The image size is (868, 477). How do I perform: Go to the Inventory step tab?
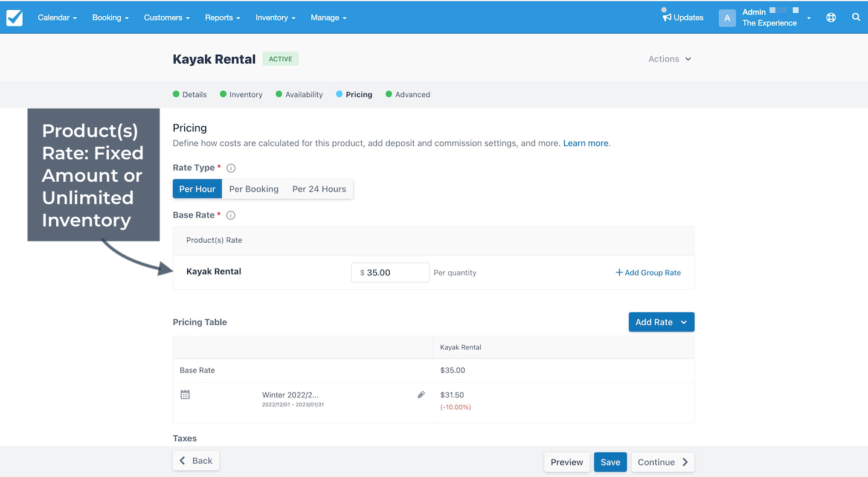(x=241, y=94)
